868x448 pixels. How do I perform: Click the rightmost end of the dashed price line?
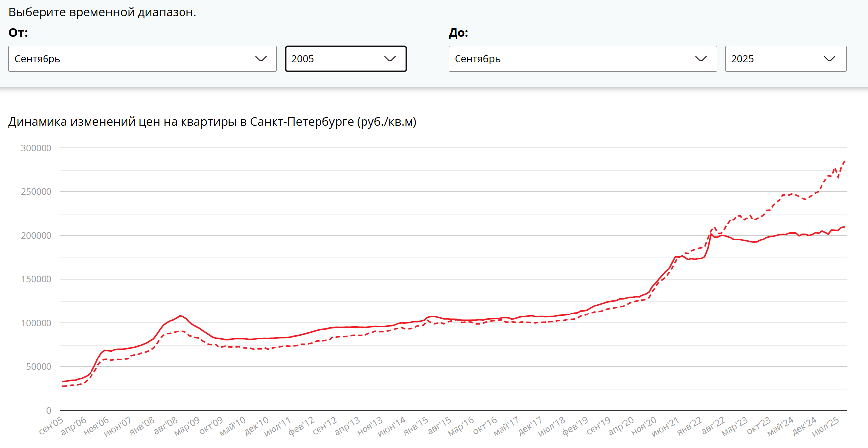click(845, 161)
